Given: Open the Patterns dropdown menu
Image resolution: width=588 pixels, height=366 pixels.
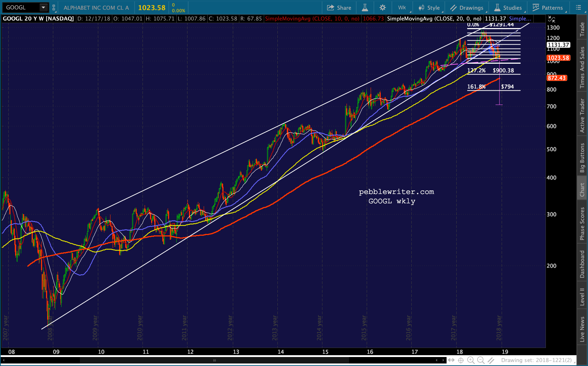Looking at the screenshot, I should pyautogui.click(x=548, y=8).
